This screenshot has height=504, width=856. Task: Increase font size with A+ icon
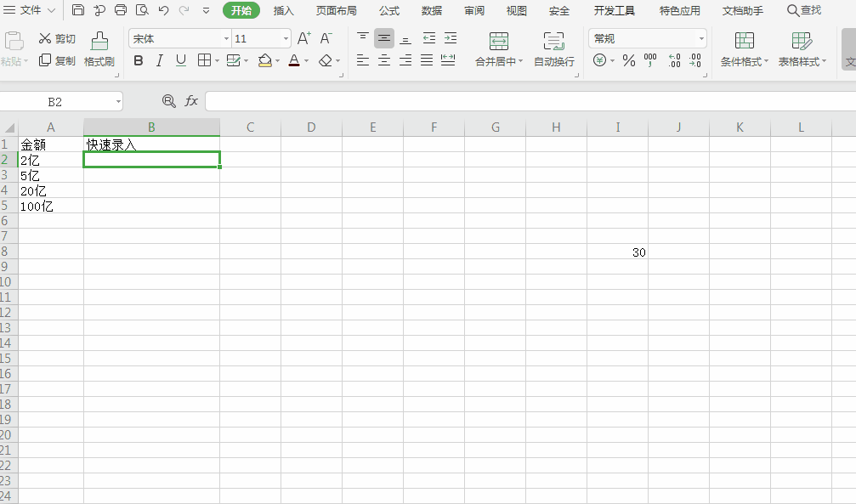point(304,38)
